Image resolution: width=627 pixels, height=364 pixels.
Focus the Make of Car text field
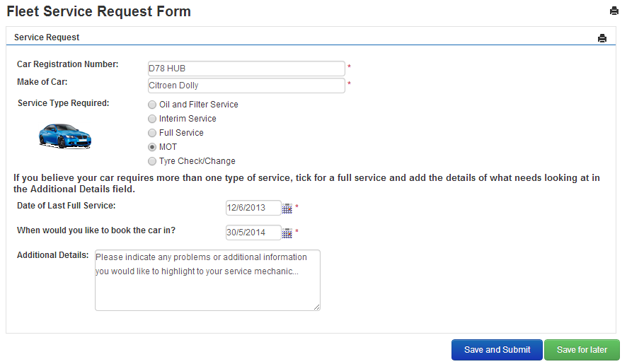[246, 86]
